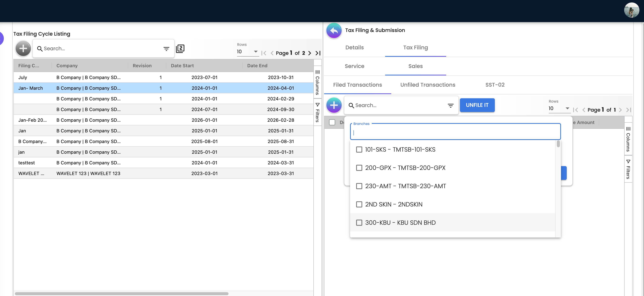
Task: Open the SST-02 tab
Action: coord(495,85)
